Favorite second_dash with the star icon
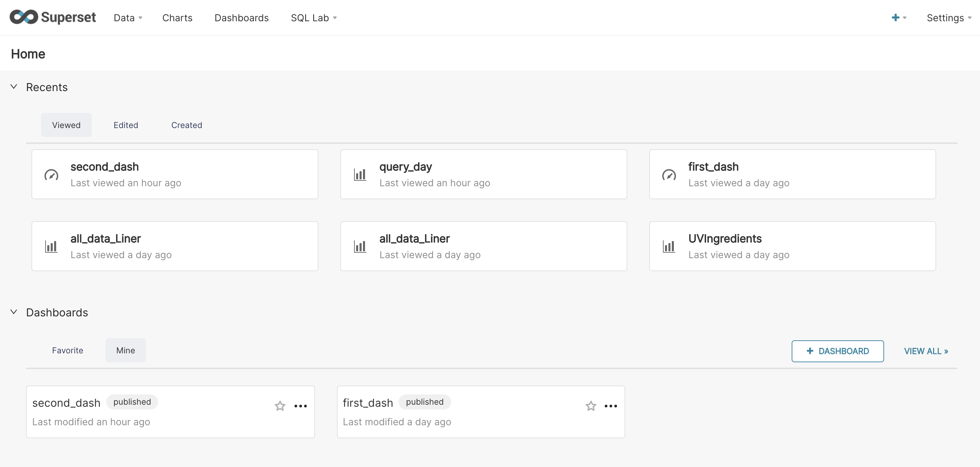The image size is (980, 467). pyautogui.click(x=280, y=406)
